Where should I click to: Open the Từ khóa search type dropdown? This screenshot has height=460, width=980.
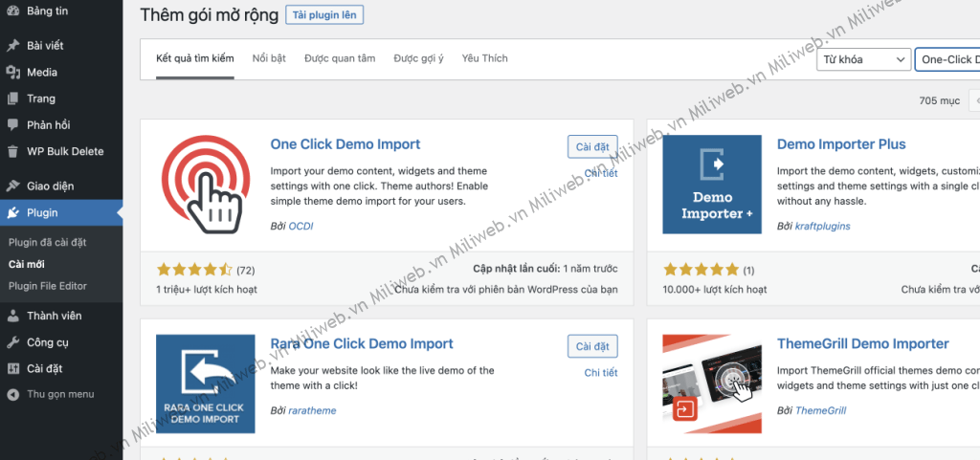(x=864, y=60)
